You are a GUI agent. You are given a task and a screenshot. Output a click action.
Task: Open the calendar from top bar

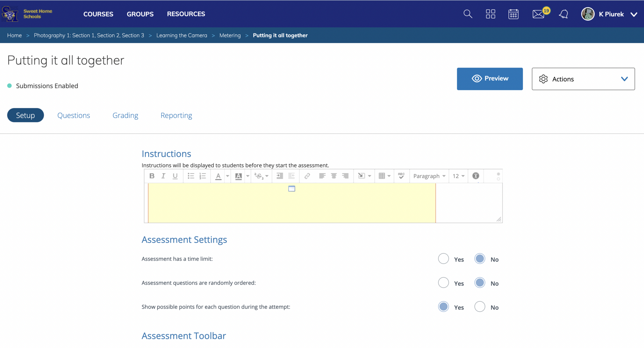[x=513, y=14]
